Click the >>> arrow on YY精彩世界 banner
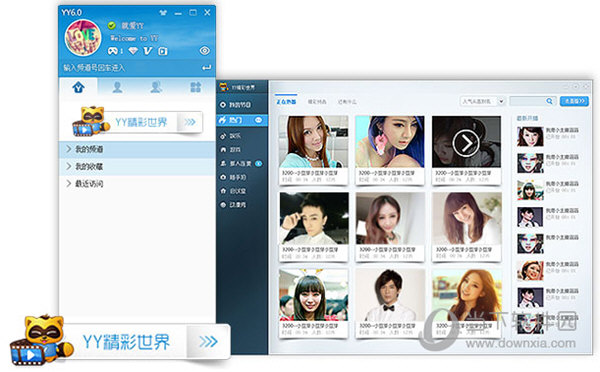This screenshot has height=372, width=600. (190, 122)
